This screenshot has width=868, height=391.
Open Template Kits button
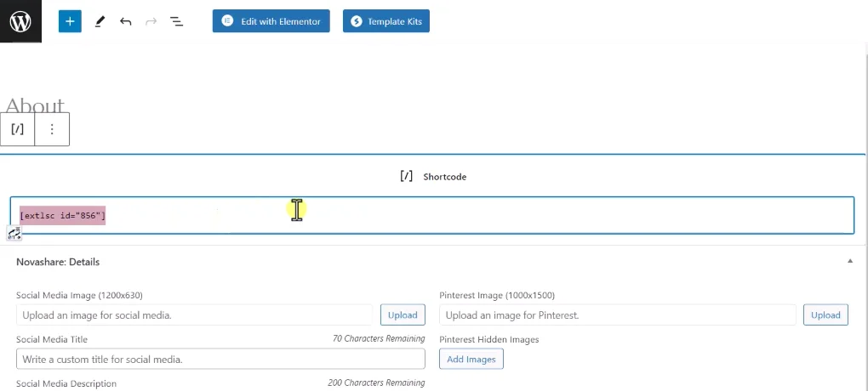point(385,21)
